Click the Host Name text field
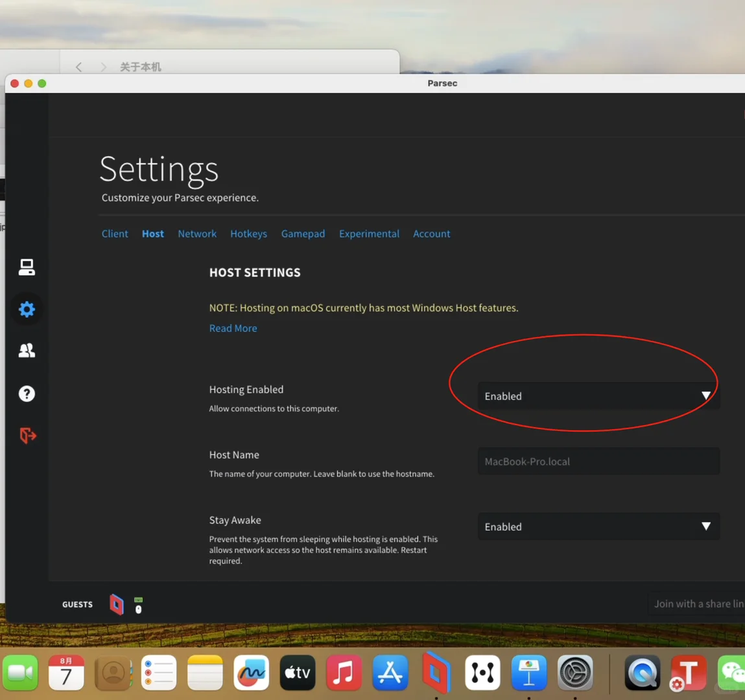This screenshot has width=745, height=700. pyautogui.click(x=598, y=461)
